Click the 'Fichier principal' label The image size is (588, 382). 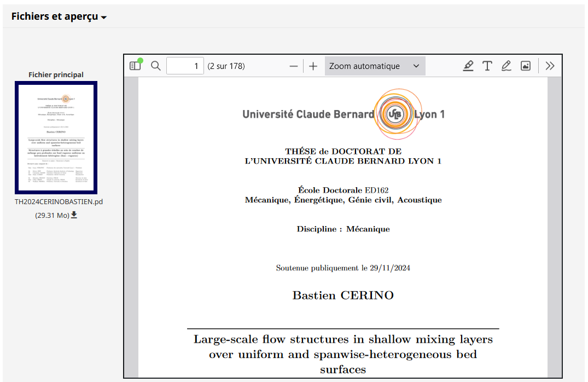[x=56, y=74]
